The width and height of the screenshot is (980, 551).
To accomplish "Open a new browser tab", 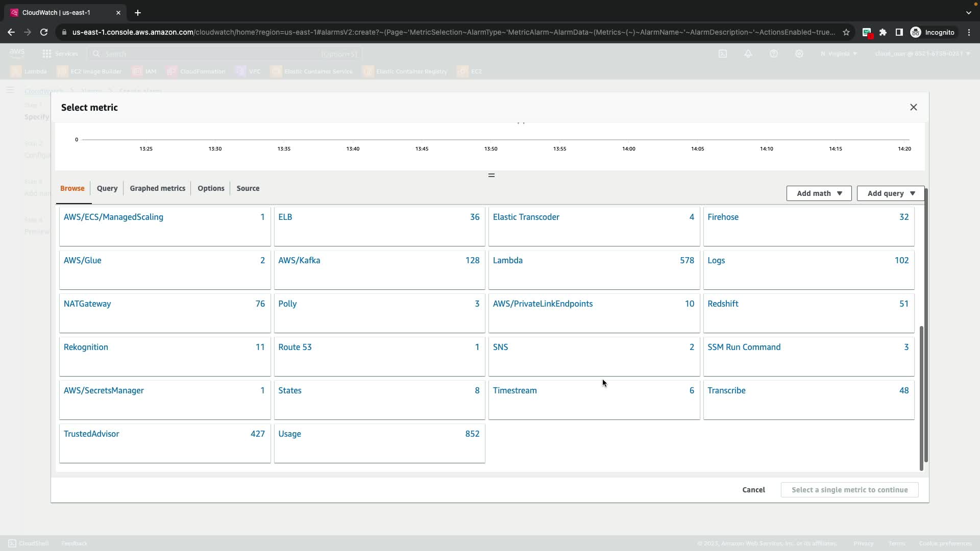I will click(x=137, y=13).
